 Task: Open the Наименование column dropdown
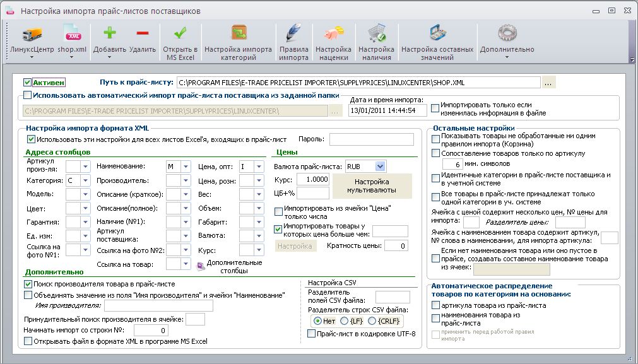[x=186, y=167]
